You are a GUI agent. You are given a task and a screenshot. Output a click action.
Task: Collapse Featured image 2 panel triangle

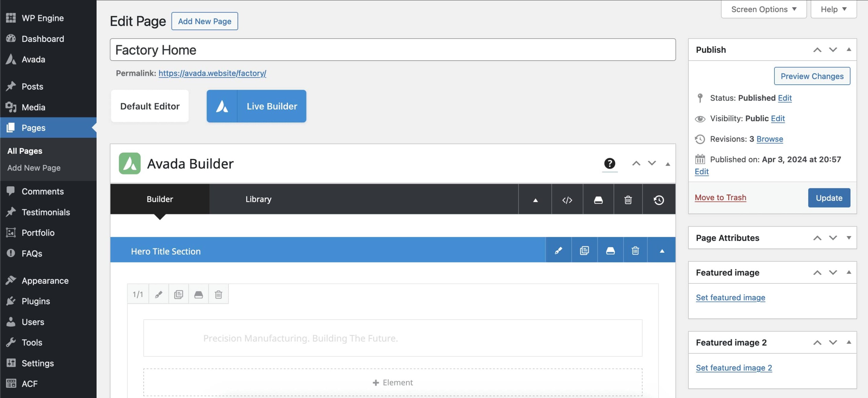pos(849,342)
